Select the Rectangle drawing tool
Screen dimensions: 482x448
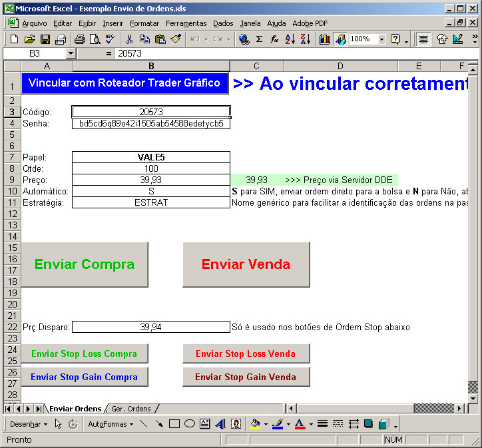tap(174, 424)
